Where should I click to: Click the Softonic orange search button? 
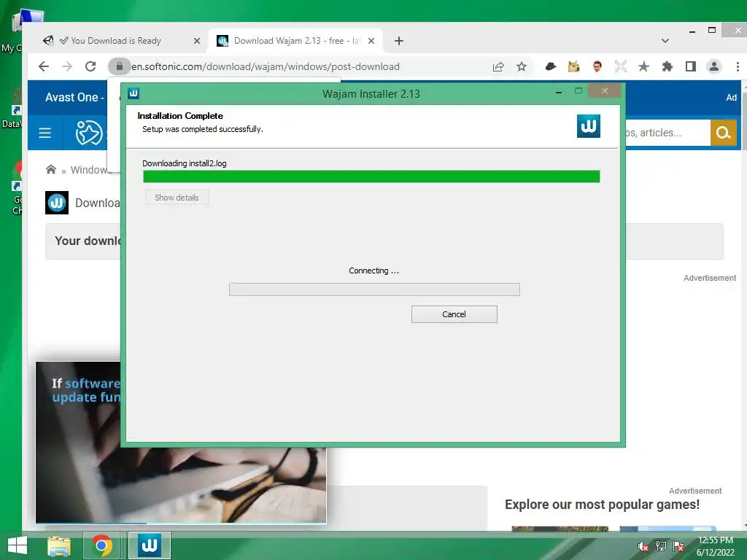(723, 133)
